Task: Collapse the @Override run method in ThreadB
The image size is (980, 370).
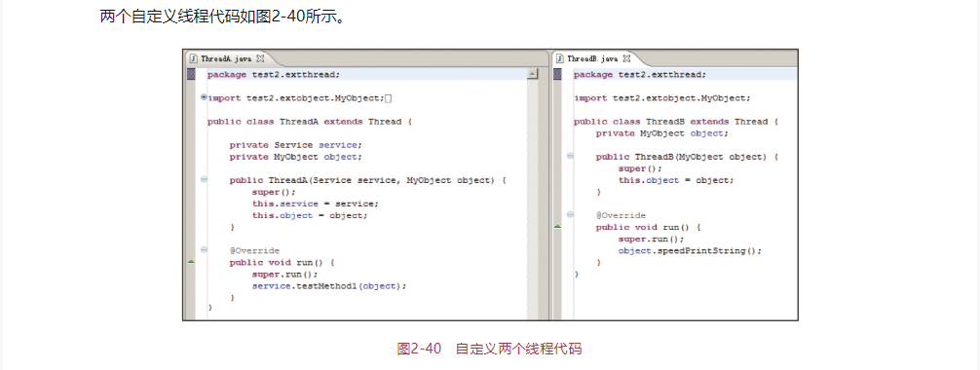Action: tap(570, 215)
